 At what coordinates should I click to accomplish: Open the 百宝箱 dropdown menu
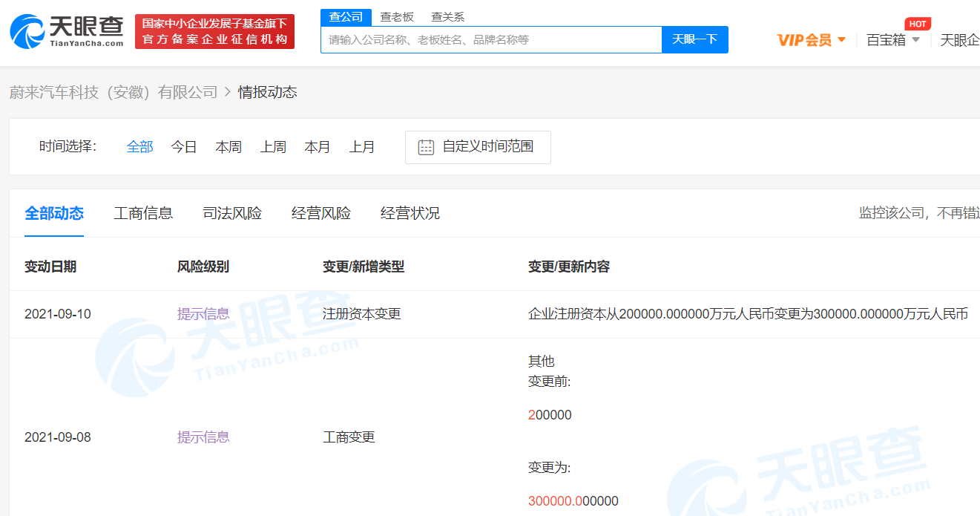click(x=892, y=40)
